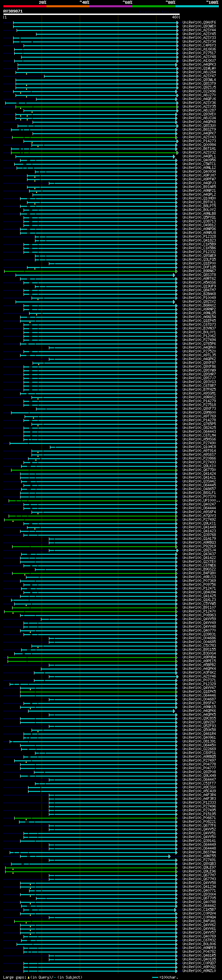
Task: Open hit UniRef100_A4QPK3
Action: (x=199, y=64)
